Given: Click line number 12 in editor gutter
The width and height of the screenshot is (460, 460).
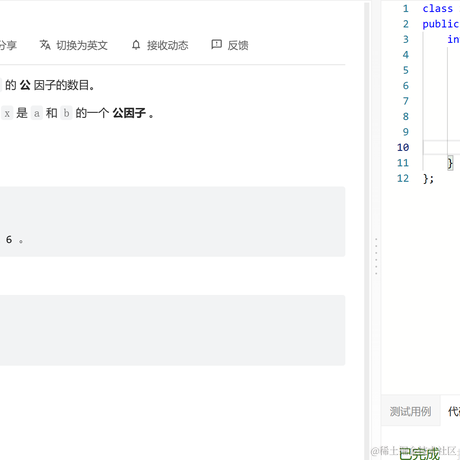Looking at the screenshot, I should [403, 178].
